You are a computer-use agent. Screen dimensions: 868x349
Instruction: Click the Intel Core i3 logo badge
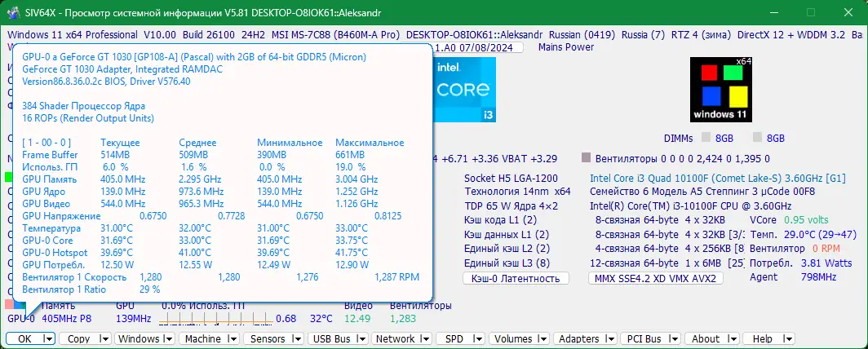[464, 90]
